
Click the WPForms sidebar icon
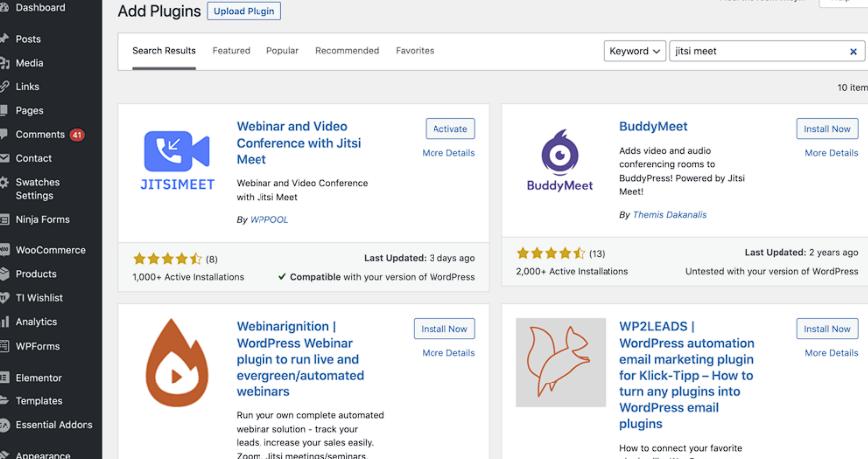[4, 346]
